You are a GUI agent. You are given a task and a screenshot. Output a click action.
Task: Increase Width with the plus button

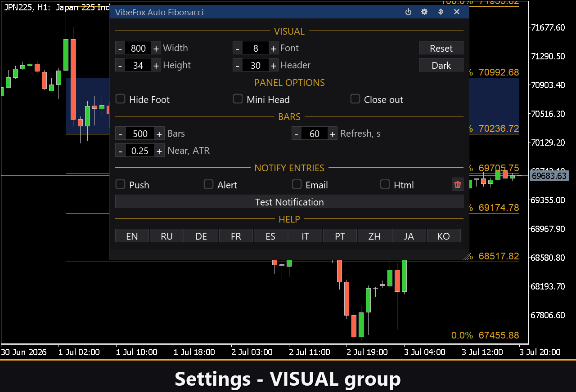coord(156,48)
